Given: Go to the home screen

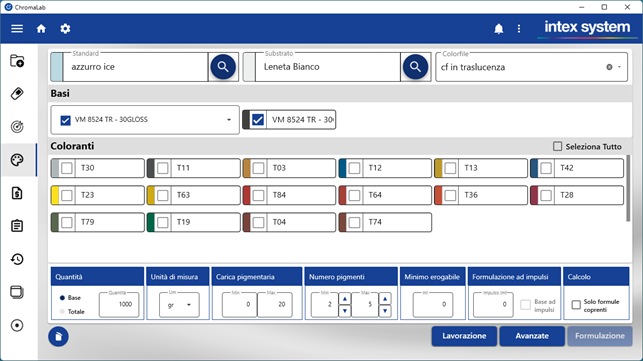Looking at the screenshot, I should coord(41,29).
